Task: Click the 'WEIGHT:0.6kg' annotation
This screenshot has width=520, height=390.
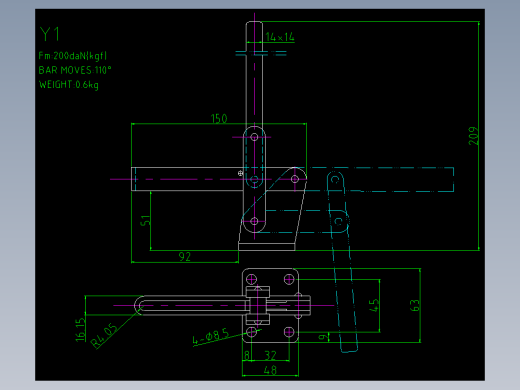Action: point(69,85)
